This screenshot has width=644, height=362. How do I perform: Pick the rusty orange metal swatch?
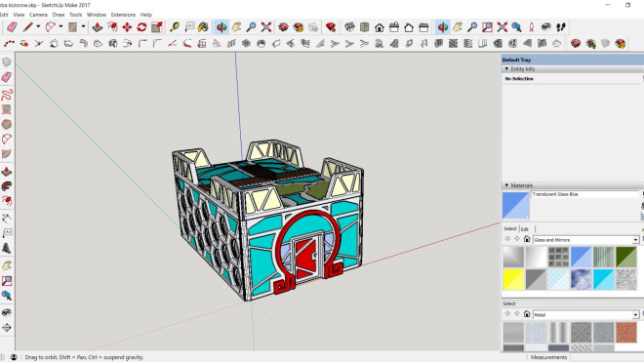[x=625, y=332]
